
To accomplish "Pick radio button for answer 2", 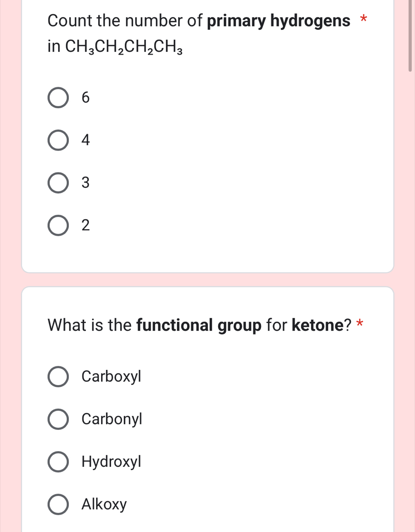I will (58, 225).
